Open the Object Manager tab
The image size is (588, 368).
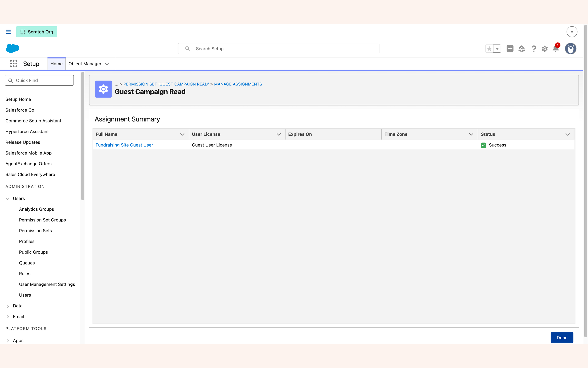coord(85,64)
